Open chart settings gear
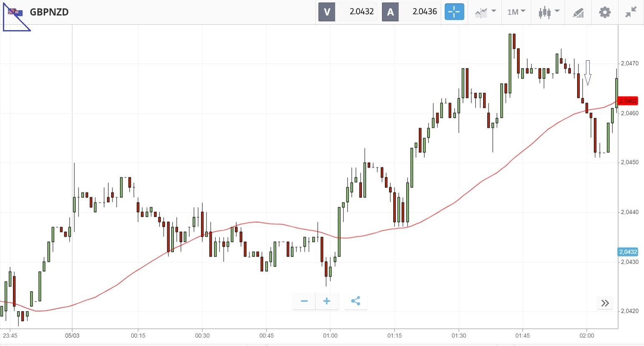This screenshot has width=644, height=346. (x=605, y=12)
